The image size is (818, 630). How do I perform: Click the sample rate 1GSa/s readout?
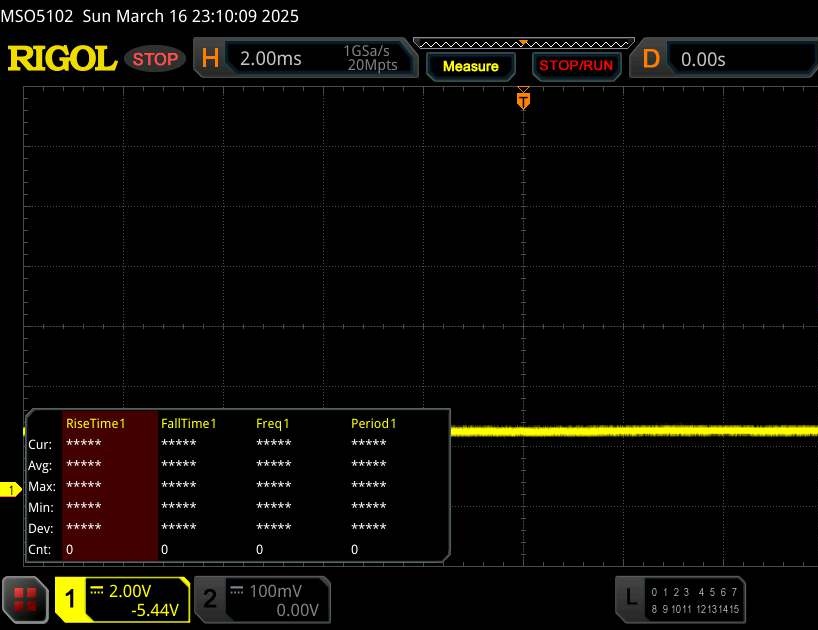click(366, 51)
